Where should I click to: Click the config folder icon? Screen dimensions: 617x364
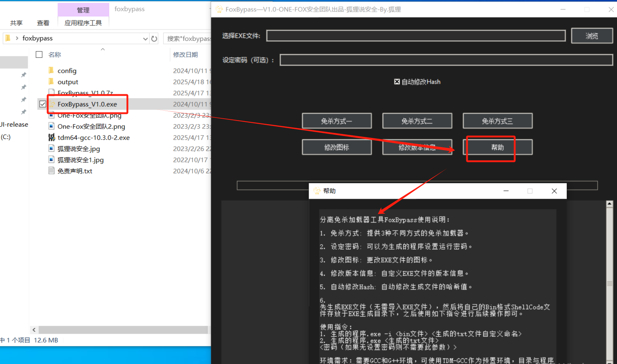pos(51,70)
